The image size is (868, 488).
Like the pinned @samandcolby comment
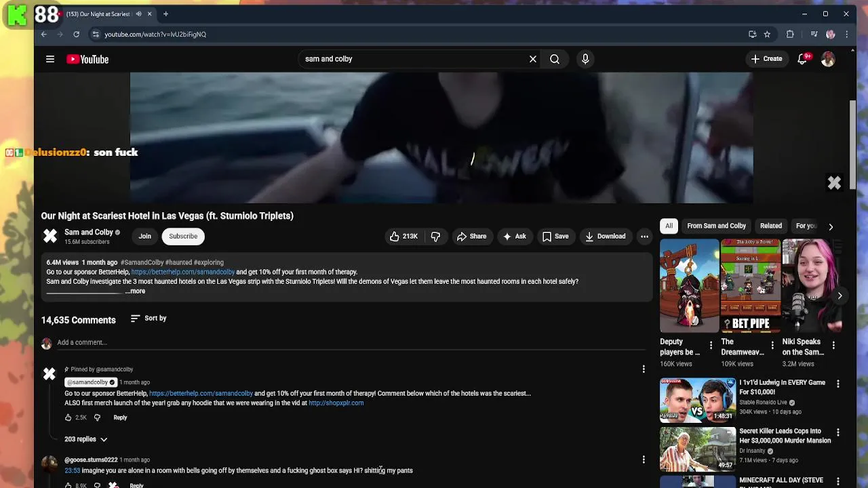point(68,418)
